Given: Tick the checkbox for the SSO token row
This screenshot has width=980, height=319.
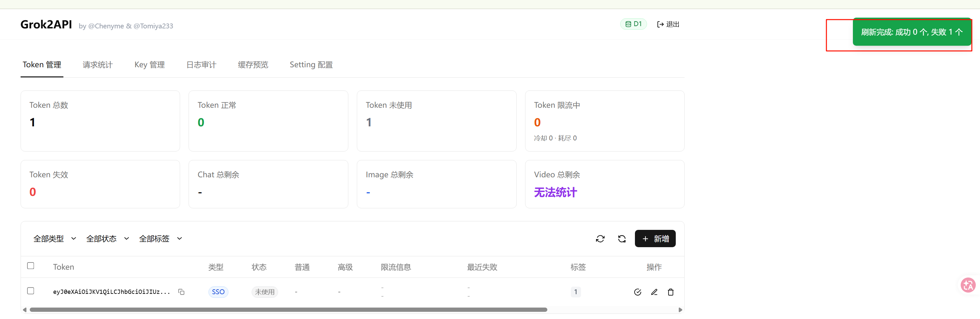Looking at the screenshot, I should pos(31,291).
